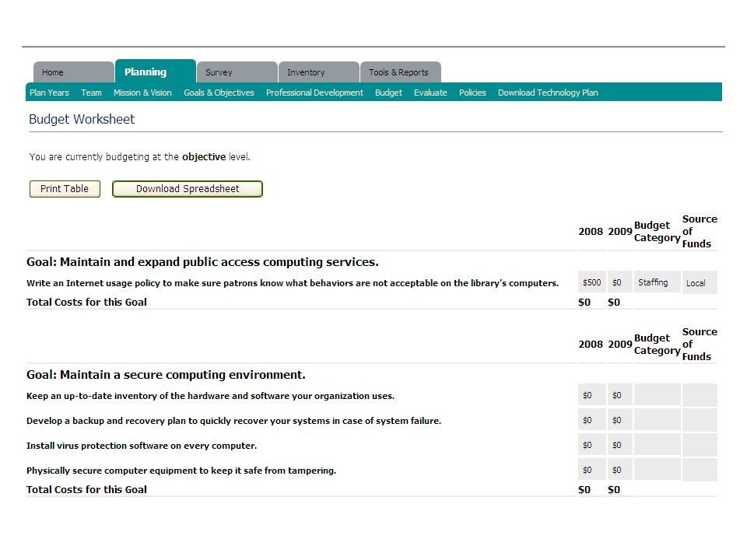Image resolution: width=747 pixels, height=560 pixels.
Task: Open Mission & Vision section
Action: point(142,93)
